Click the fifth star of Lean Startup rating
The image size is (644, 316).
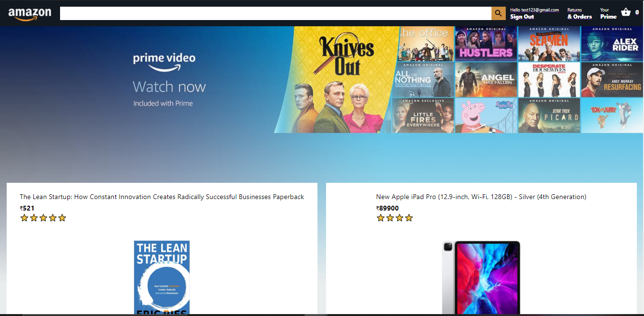point(62,218)
